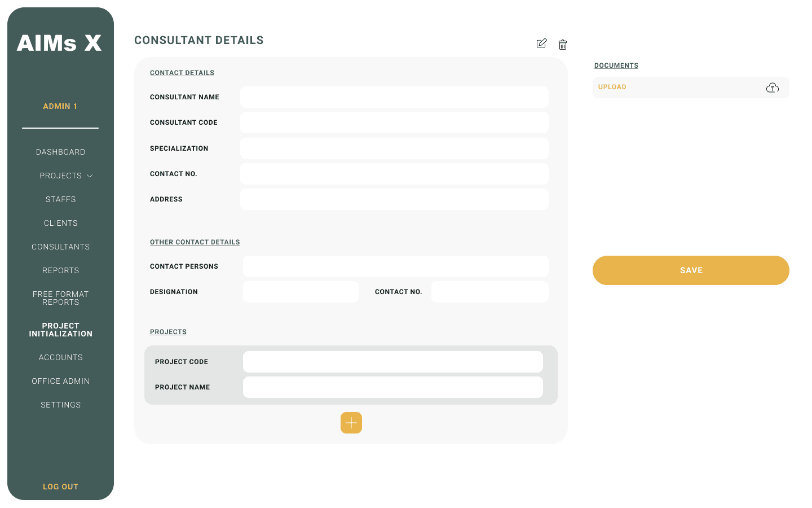
Task: Click Log Out at the bottom of sidebar
Action: [x=60, y=486]
